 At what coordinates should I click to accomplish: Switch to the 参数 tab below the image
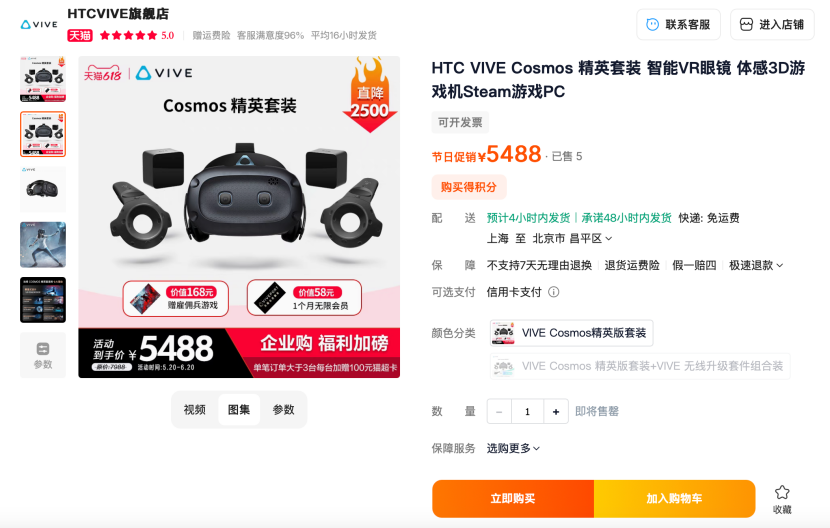click(283, 409)
